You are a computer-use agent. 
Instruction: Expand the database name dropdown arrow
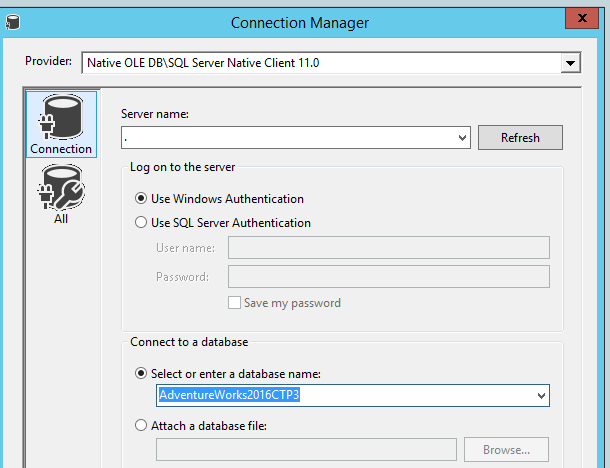tap(541, 396)
